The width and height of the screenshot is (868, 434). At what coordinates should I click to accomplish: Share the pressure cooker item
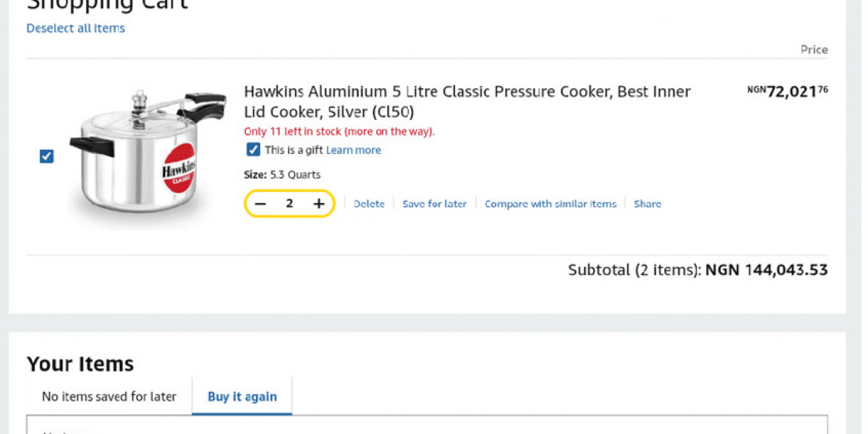click(x=647, y=204)
